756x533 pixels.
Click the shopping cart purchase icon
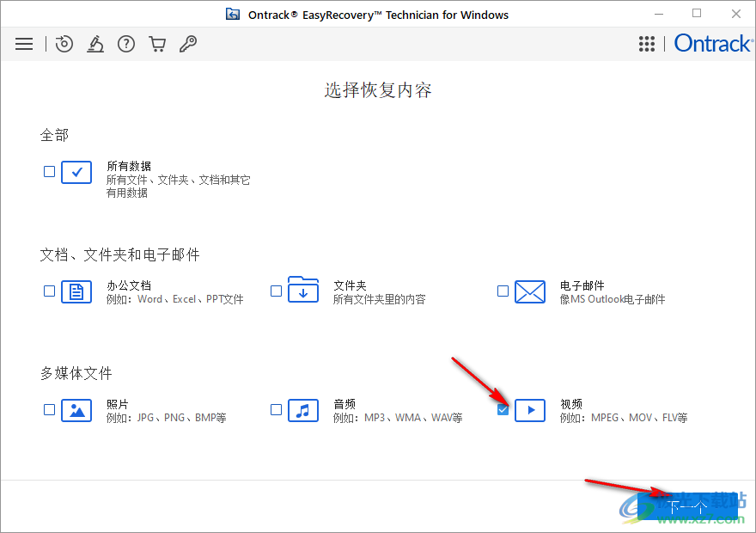(157, 44)
